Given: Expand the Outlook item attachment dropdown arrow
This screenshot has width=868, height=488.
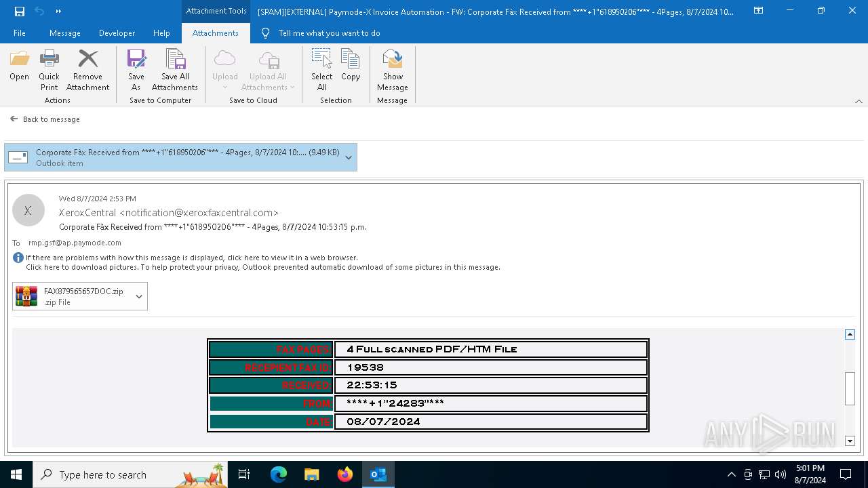Looking at the screenshot, I should tap(349, 157).
